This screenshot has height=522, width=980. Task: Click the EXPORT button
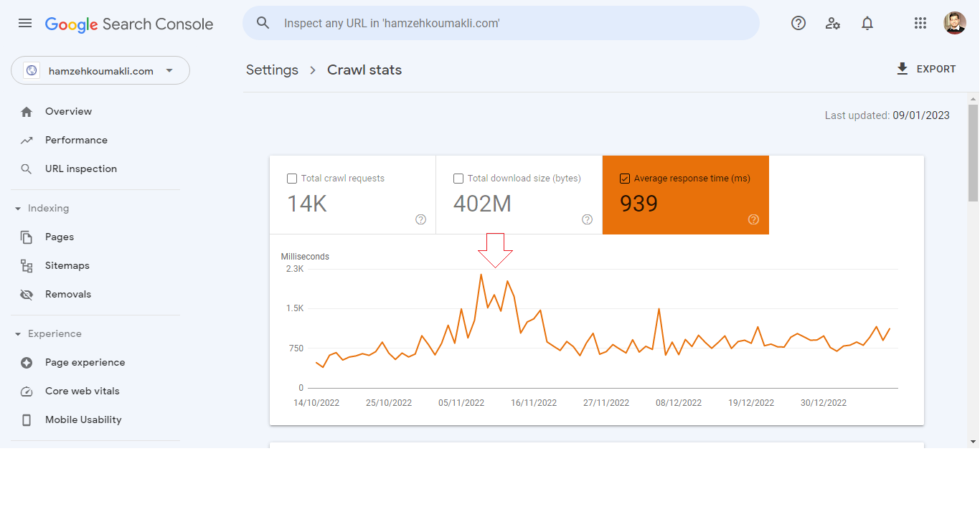[x=925, y=70]
